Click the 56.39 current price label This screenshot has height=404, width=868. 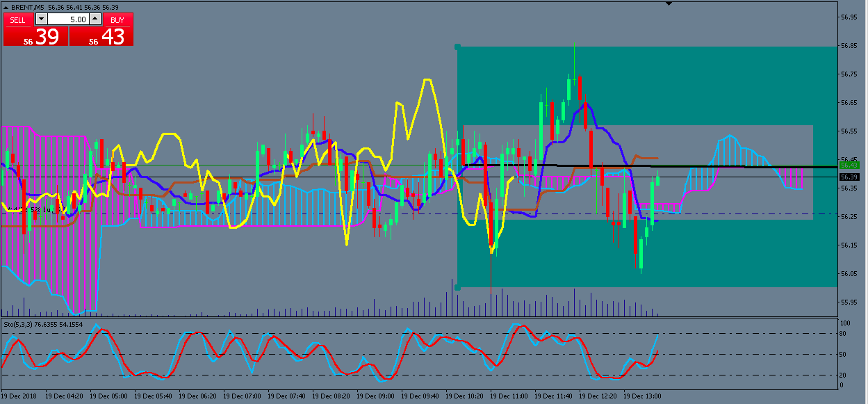(849, 177)
